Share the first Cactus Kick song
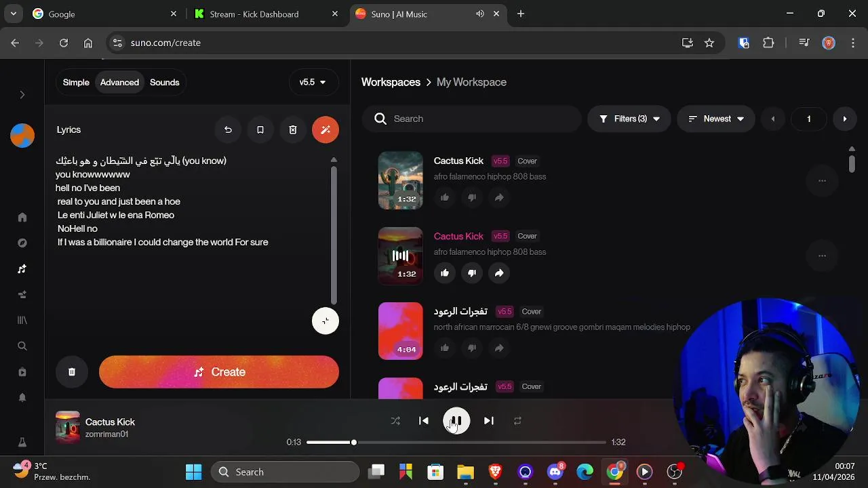Screen dimensions: 868x488 click(499, 197)
